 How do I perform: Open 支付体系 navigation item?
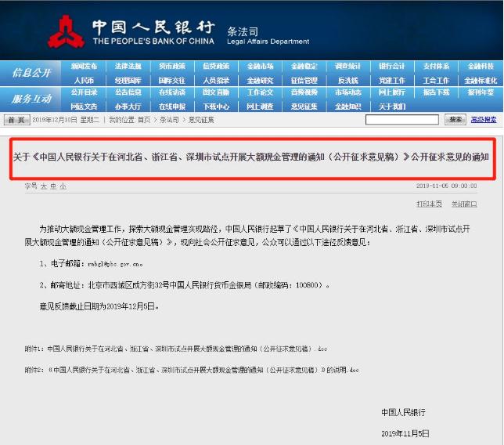(436, 67)
